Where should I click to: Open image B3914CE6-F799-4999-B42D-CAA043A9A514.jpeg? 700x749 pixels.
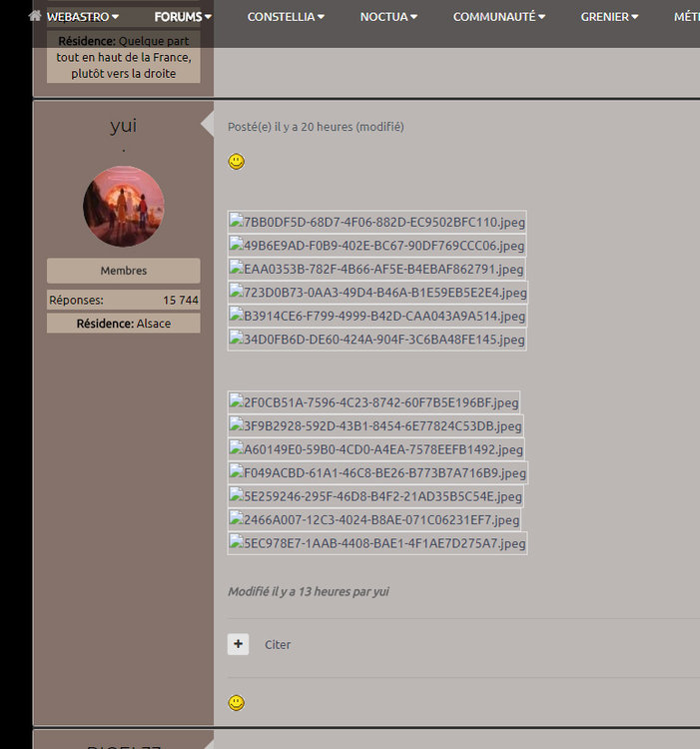coord(377,316)
